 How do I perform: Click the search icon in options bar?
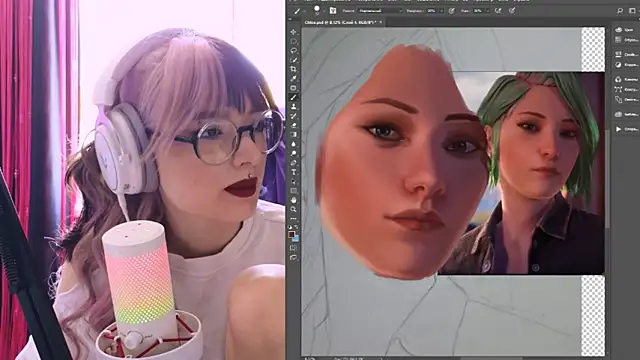(x=620, y=11)
